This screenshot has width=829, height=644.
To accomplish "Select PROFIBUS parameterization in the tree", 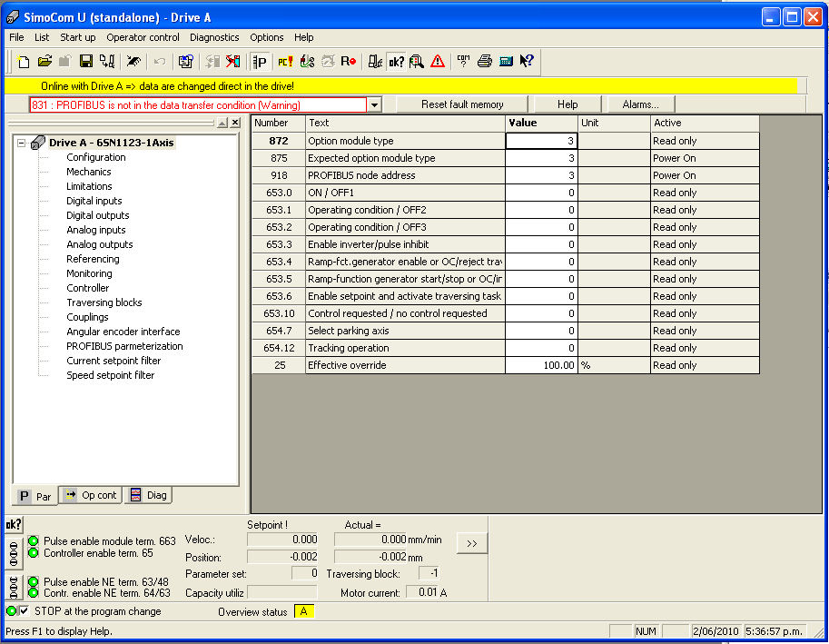I will click(x=124, y=346).
